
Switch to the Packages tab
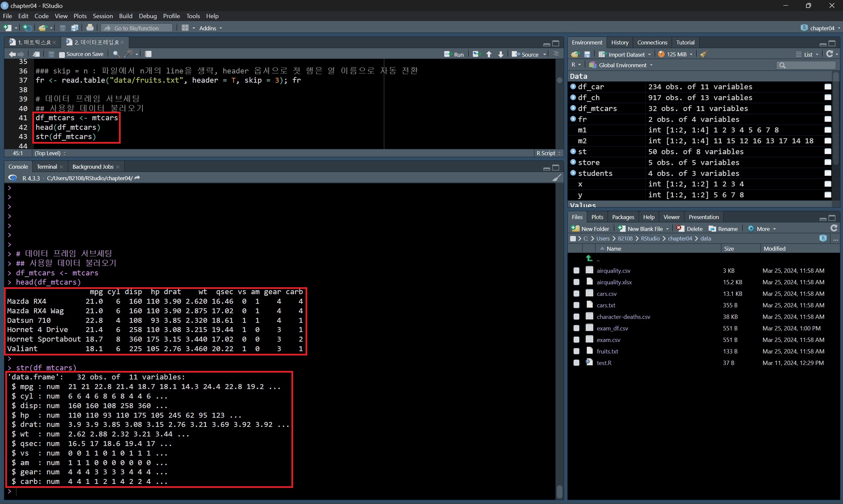point(623,217)
